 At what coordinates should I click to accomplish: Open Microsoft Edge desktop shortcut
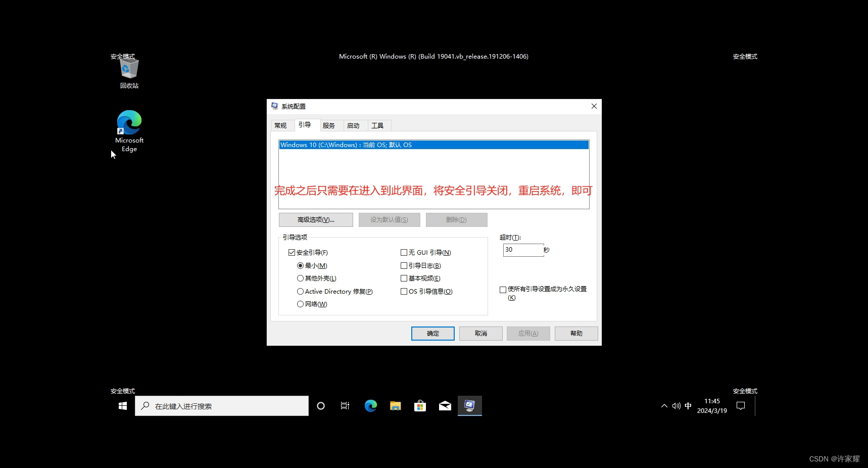pyautogui.click(x=129, y=131)
